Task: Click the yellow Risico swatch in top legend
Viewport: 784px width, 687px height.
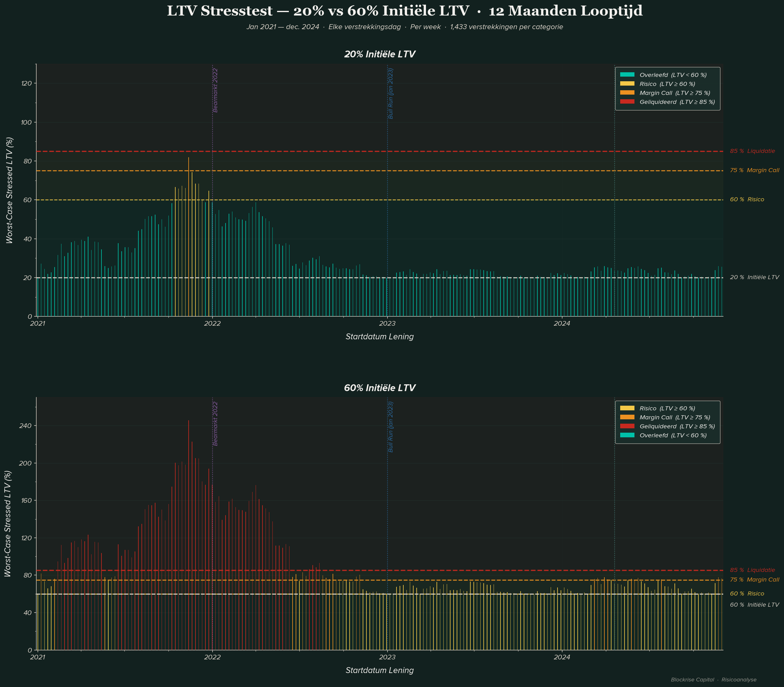Action: tap(627, 84)
